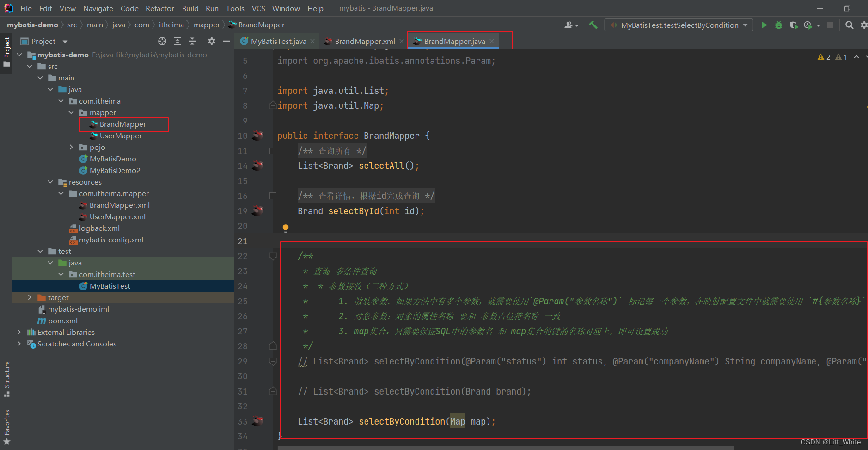Screen dimensions: 868x450
Task: Open Project panel options gear
Action: point(212,41)
